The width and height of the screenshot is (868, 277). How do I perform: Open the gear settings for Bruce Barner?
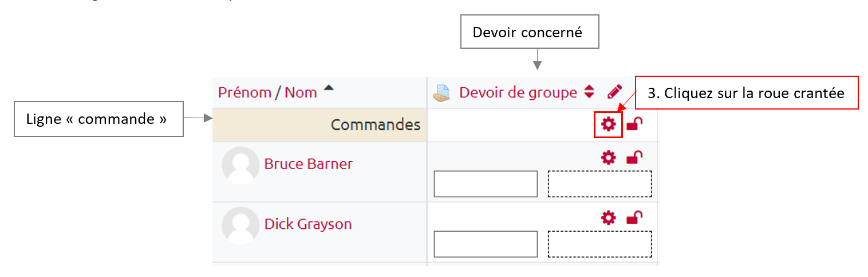608,157
